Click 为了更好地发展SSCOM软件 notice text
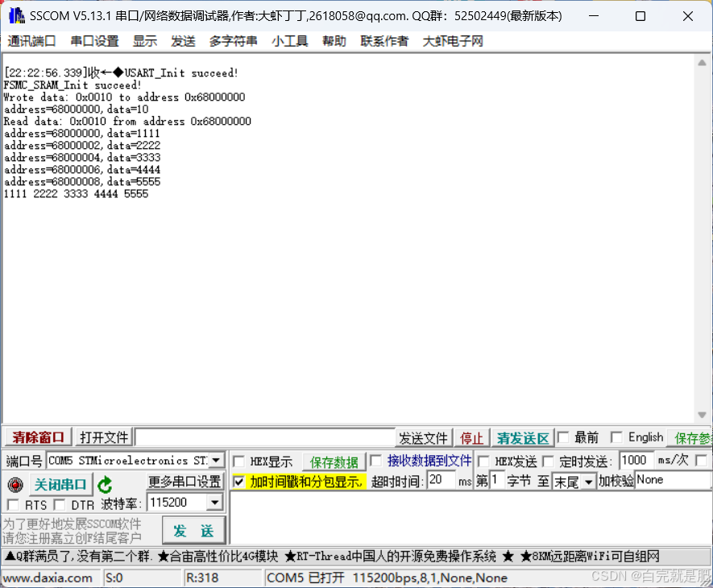This screenshot has height=588, width=713. (72, 524)
